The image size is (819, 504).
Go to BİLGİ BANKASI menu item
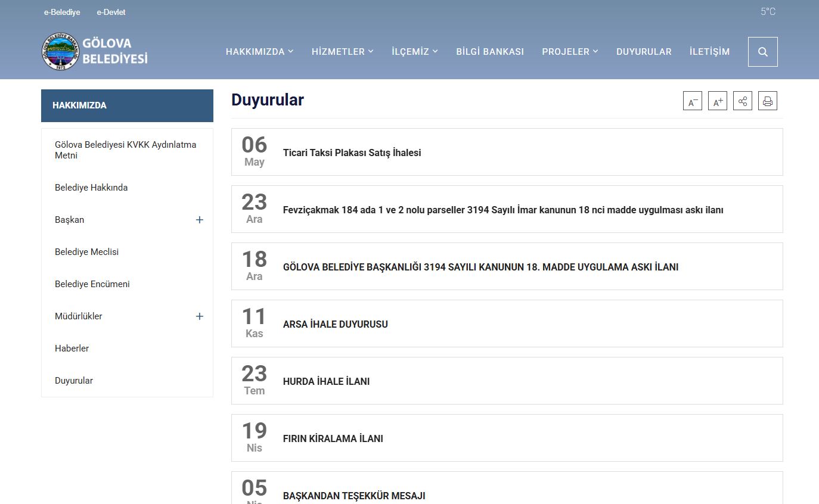point(490,52)
